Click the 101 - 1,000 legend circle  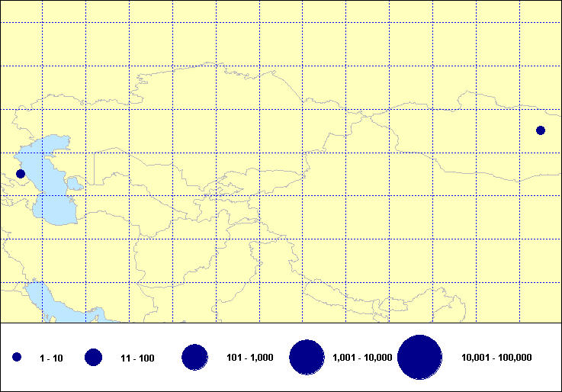(195, 357)
